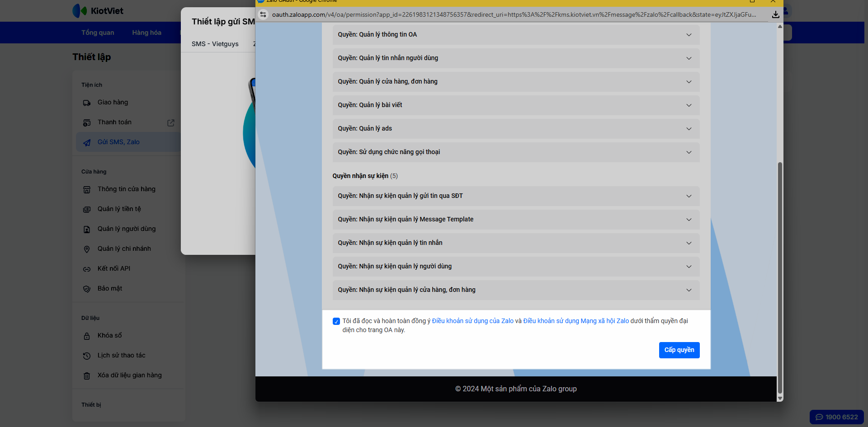
Task: Click the Zalo OAuth vertical scrollbar thumb
Action: click(780, 277)
